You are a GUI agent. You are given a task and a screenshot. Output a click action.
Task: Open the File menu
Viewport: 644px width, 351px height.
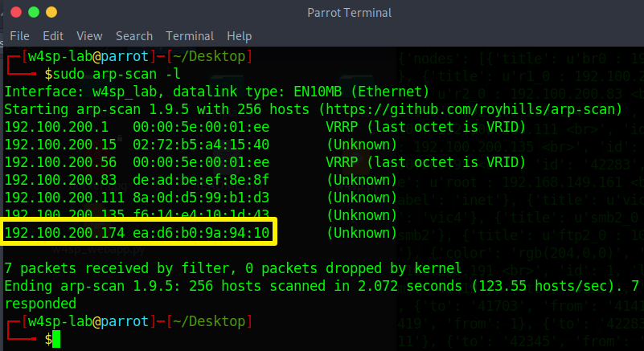click(x=19, y=36)
